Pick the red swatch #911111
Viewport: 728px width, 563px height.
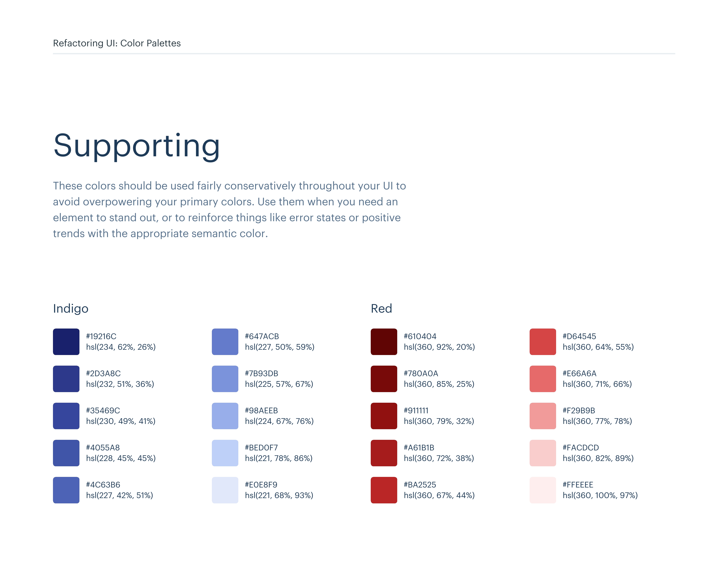[x=384, y=416]
